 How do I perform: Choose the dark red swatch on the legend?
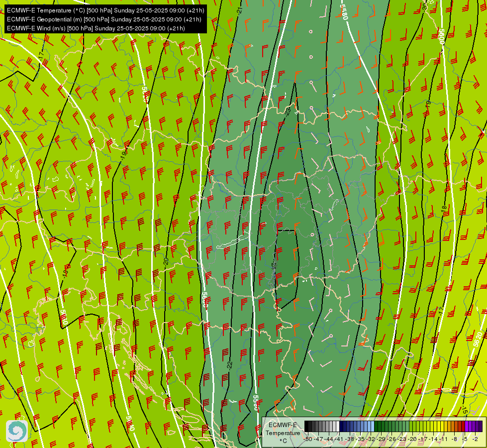tap(464, 426)
